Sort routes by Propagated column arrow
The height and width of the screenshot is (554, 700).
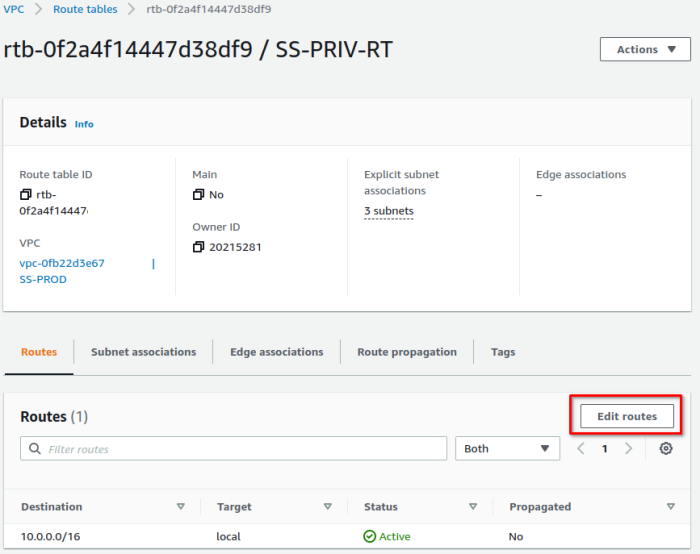[670, 507]
